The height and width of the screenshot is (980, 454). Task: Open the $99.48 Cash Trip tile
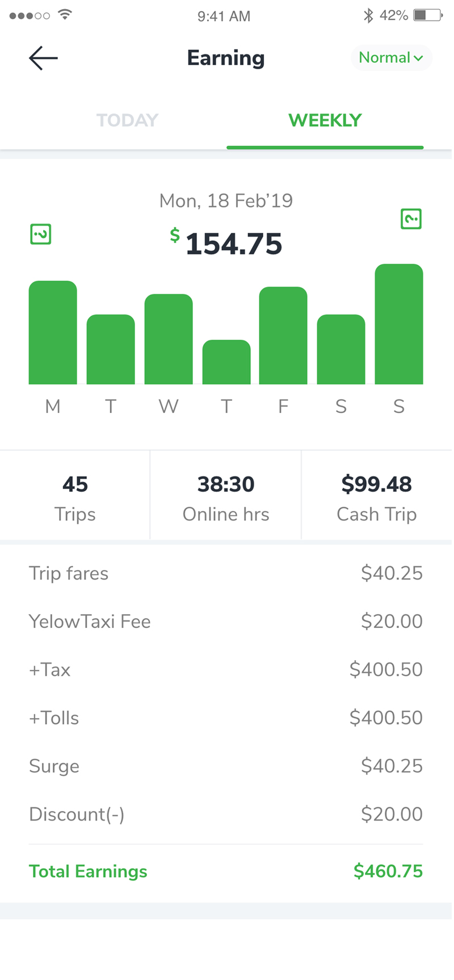[x=377, y=495]
